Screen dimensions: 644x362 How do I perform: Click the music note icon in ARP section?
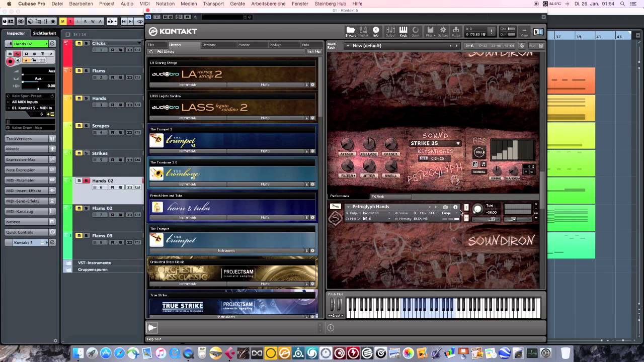pyautogui.click(x=484, y=164)
